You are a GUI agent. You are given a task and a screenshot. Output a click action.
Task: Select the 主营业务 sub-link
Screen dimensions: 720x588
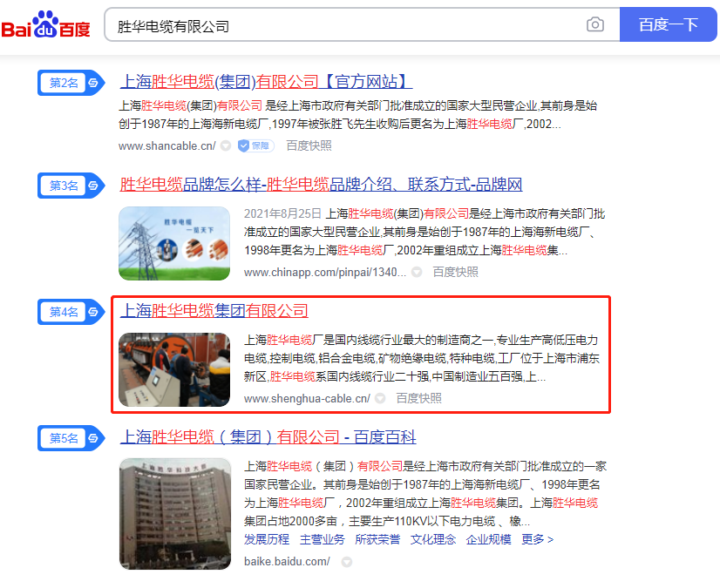(323, 539)
